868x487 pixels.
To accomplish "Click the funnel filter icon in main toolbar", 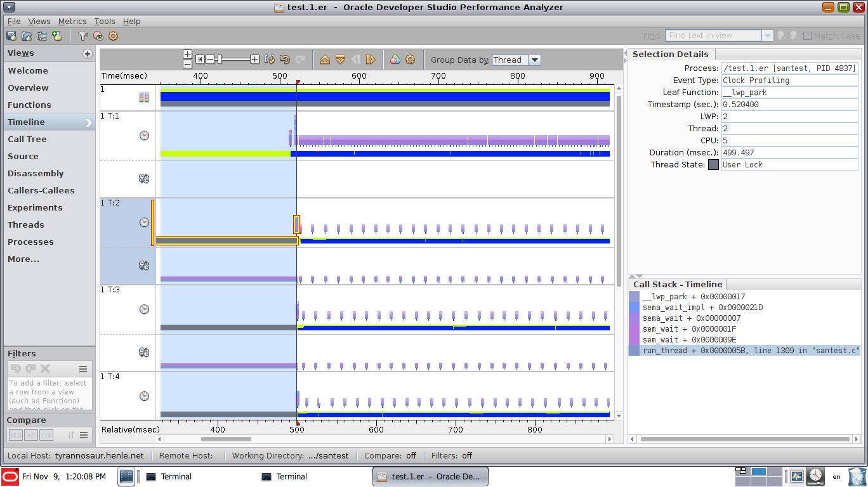I will pyautogui.click(x=82, y=36).
